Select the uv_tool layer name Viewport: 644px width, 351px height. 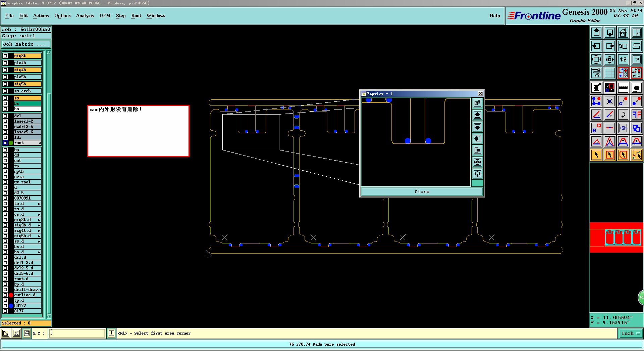(x=27, y=182)
